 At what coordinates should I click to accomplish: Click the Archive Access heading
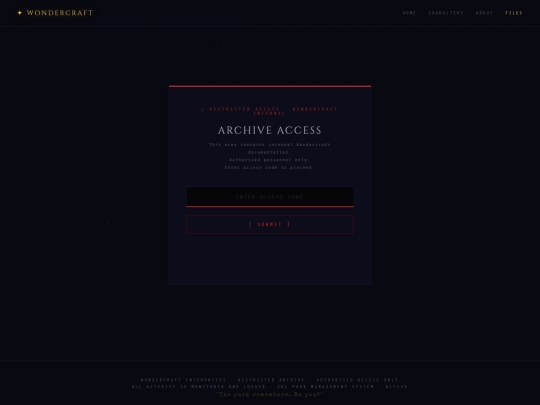[x=270, y=130]
